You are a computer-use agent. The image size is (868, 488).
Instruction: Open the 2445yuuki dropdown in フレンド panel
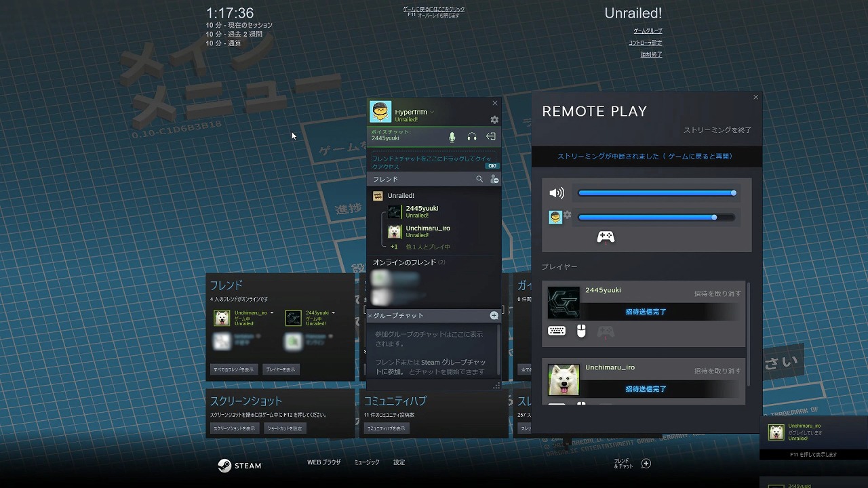(x=334, y=313)
